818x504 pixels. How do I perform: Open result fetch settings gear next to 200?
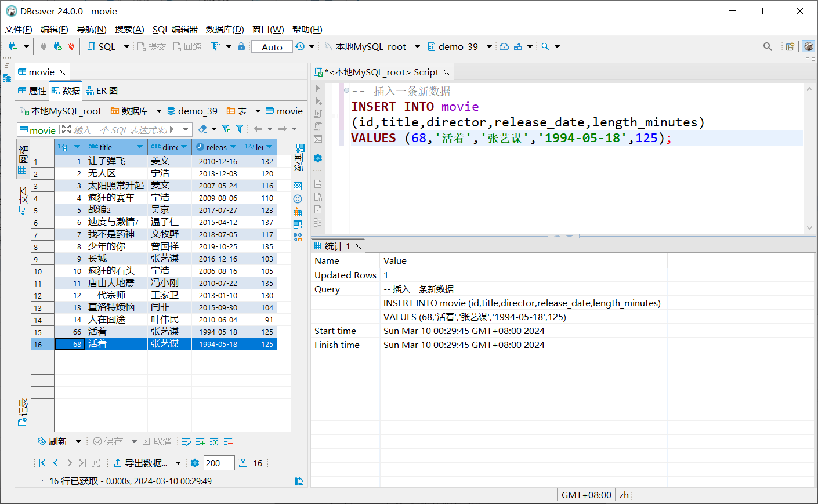[195, 463]
